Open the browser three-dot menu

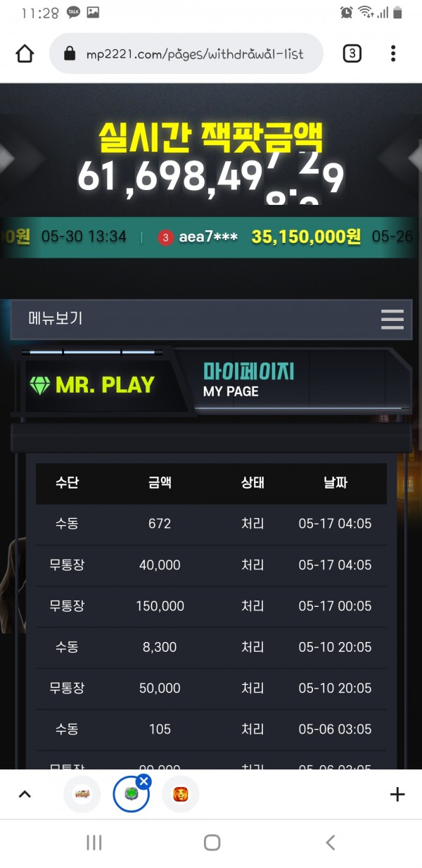tap(393, 54)
